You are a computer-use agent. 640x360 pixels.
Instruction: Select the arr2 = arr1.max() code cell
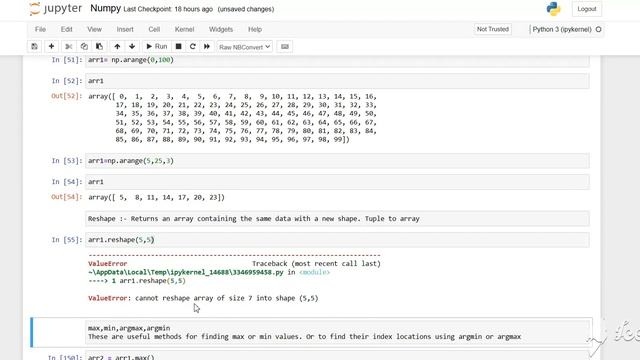(337, 356)
